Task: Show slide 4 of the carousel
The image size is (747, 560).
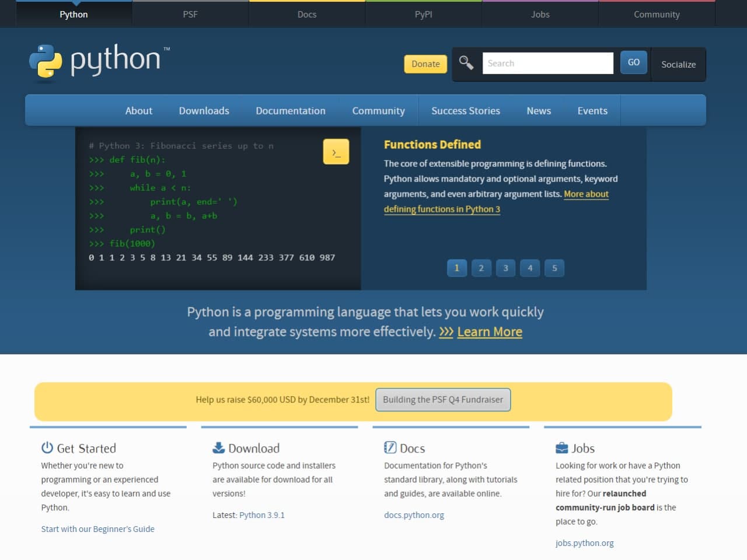Action: click(x=530, y=268)
